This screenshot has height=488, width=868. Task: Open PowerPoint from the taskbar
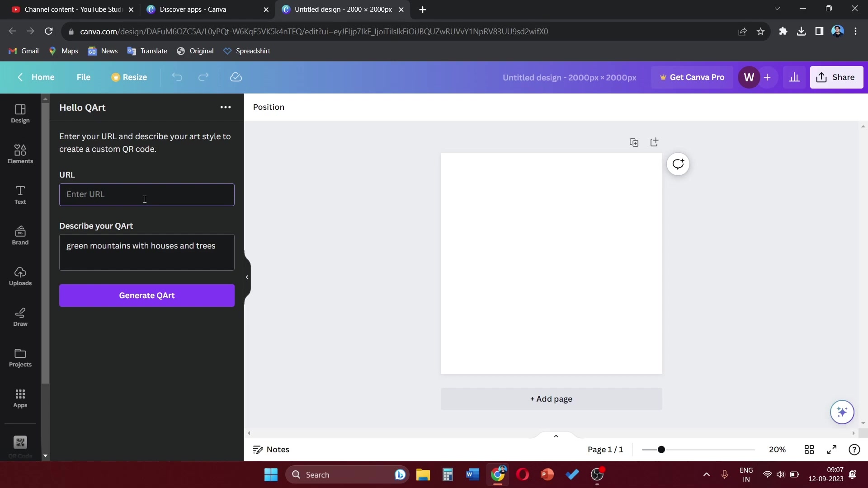click(x=547, y=475)
